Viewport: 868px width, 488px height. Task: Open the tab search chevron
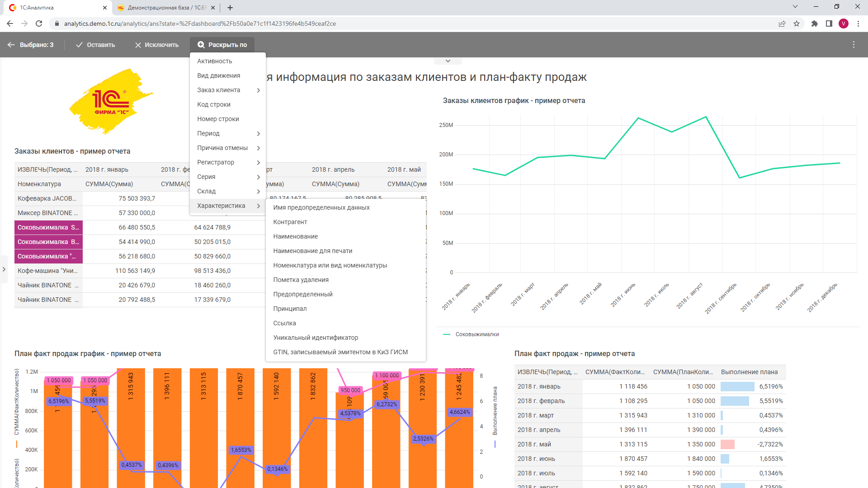795,7
